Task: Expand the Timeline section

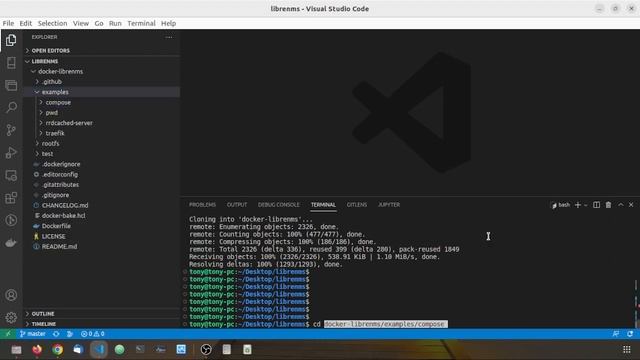Action: (x=44, y=324)
